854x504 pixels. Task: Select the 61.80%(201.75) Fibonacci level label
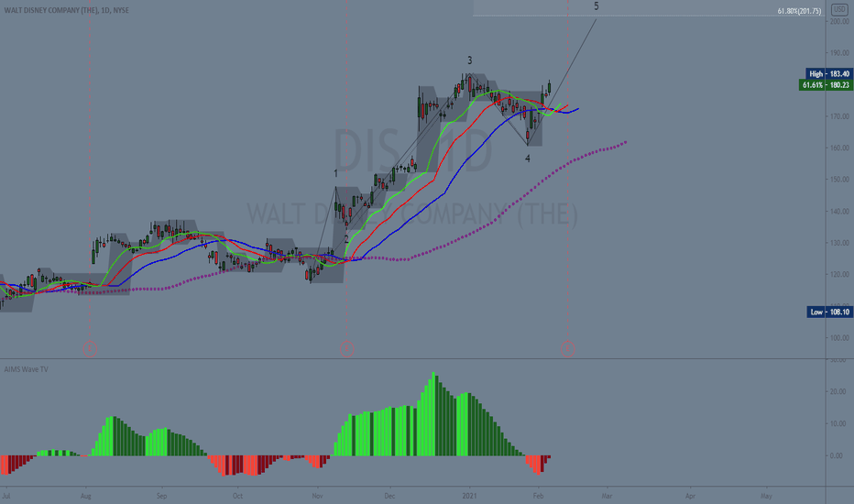click(x=799, y=11)
